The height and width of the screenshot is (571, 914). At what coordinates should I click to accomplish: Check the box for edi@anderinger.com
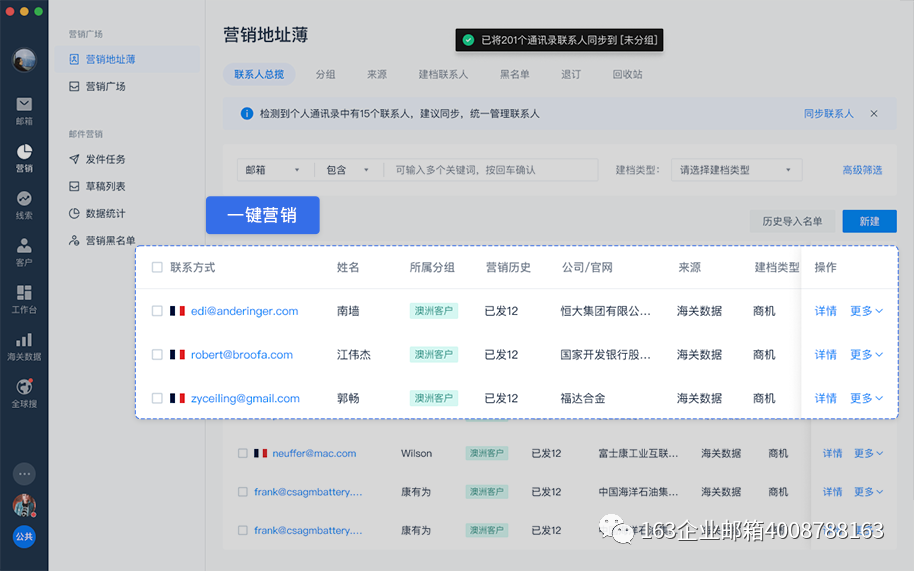(157, 311)
